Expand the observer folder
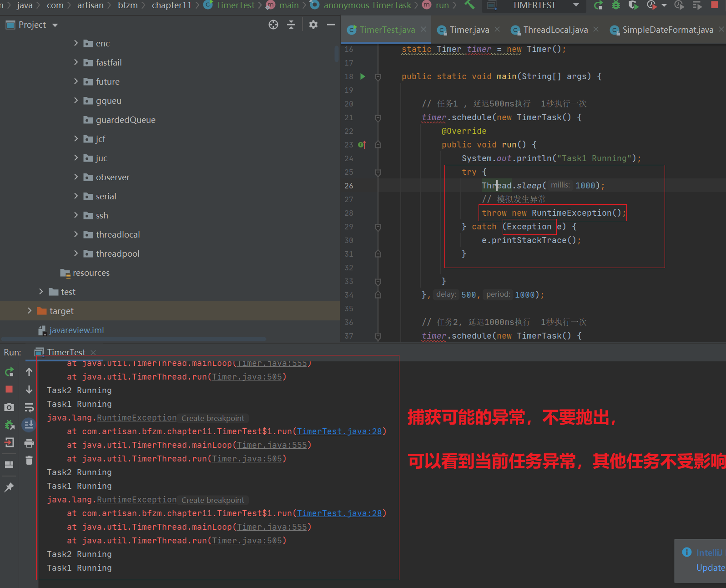Viewport: 726px width, 588px height. point(76,177)
